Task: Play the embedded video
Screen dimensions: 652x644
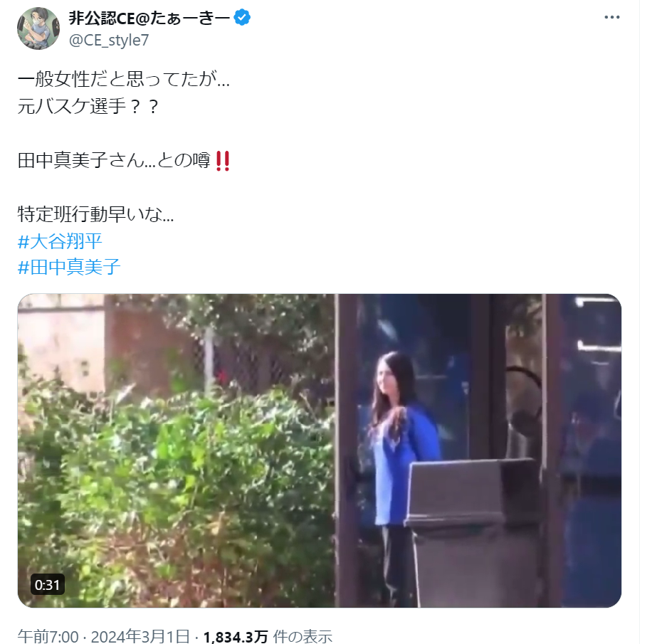Action: coord(320,450)
